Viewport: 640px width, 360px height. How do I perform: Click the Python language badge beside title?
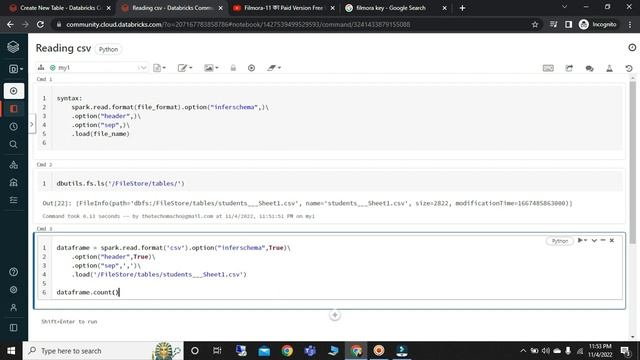[x=108, y=49]
